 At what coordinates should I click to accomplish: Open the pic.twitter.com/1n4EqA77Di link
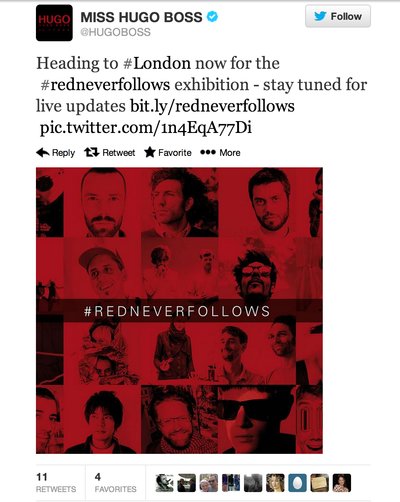pyautogui.click(x=146, y=128)
